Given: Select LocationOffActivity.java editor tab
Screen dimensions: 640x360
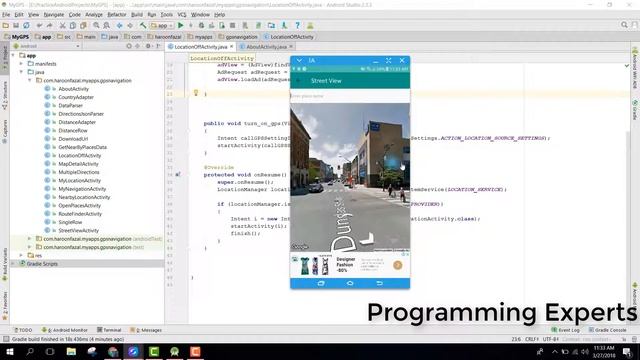Looking at the screenshot, I should (x=200, y=47).
